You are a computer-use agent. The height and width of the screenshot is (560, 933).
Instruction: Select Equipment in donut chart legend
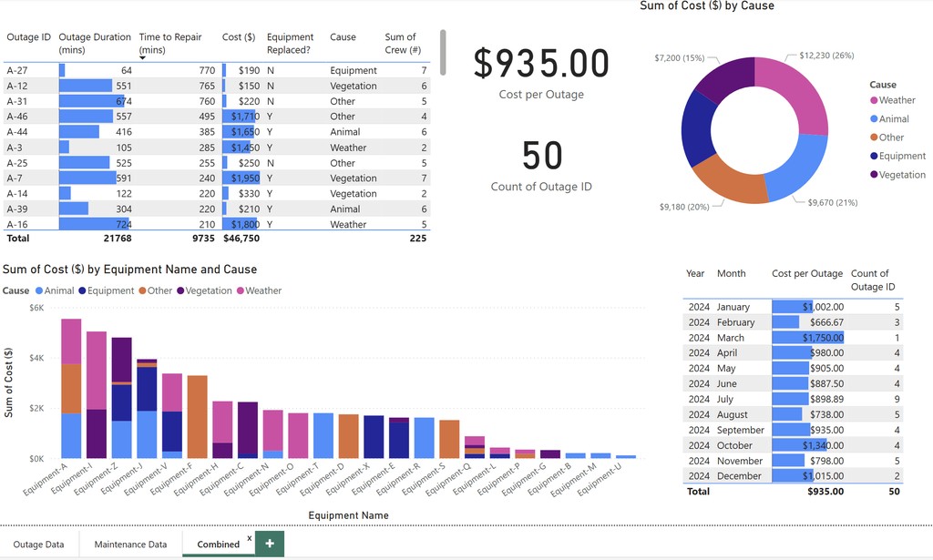(x=897, y=156)
